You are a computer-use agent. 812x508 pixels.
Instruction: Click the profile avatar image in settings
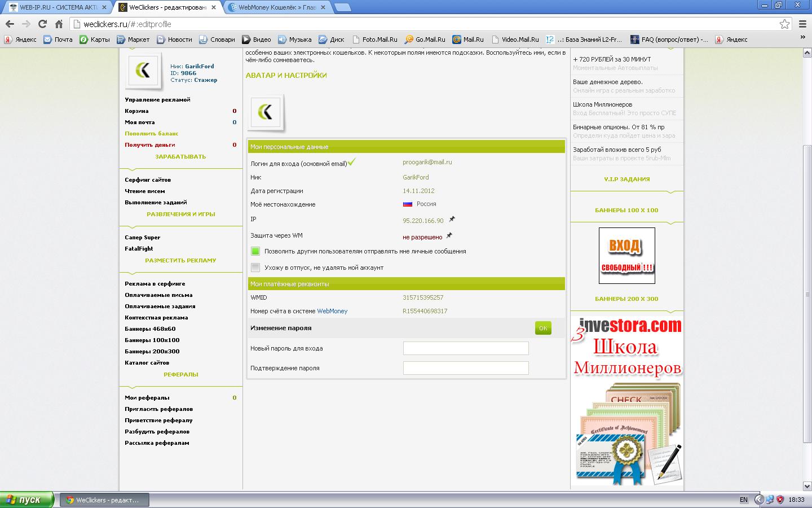(x=265, y=112)
